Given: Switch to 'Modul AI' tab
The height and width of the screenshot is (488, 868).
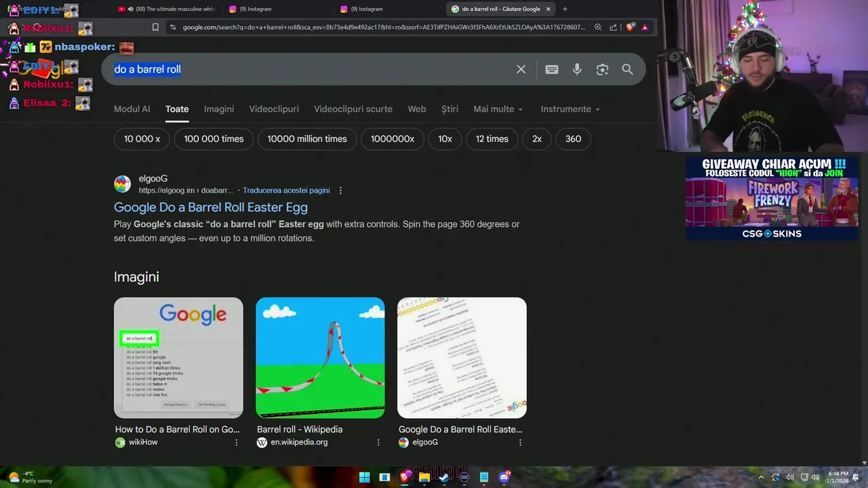Looking at the screenshot, I should click(132, 109).
